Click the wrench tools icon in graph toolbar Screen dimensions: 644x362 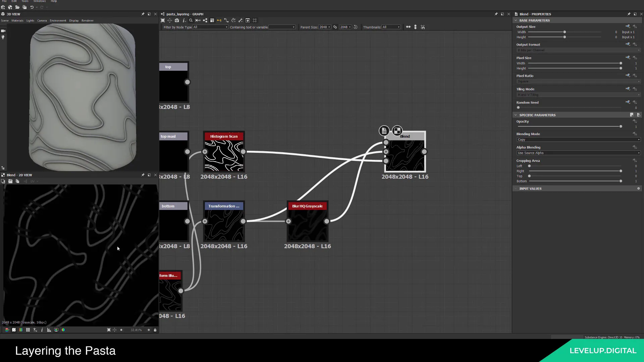click(x=240, y=20)
